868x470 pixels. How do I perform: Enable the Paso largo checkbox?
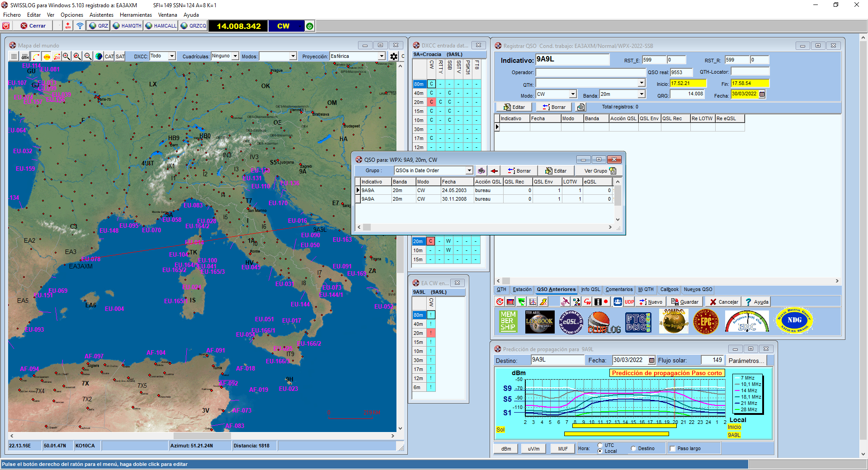click(673, 449)
